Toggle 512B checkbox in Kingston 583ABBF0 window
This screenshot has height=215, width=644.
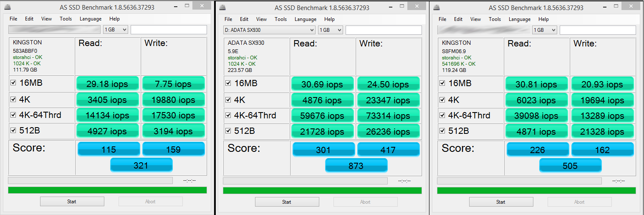(13, 131)
